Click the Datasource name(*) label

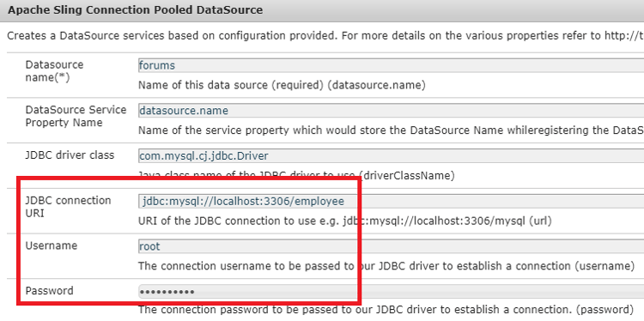[54, 70]
